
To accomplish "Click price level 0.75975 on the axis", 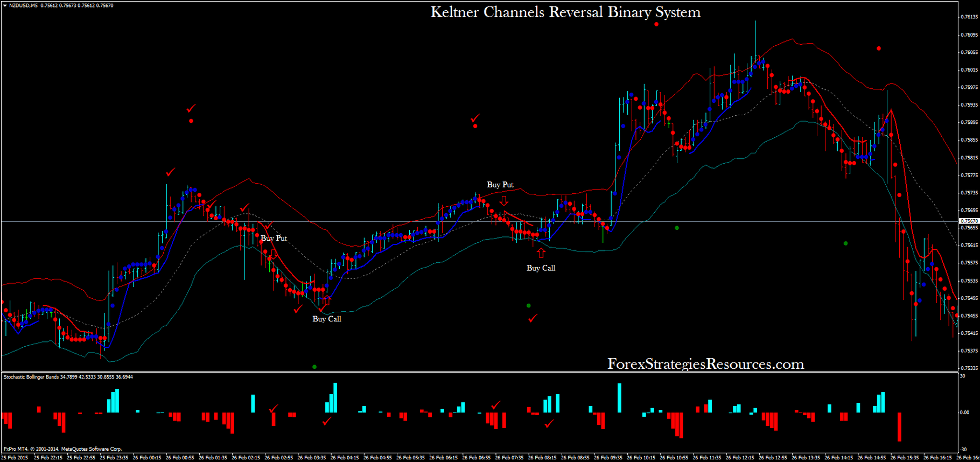I will tap(969, 87).
